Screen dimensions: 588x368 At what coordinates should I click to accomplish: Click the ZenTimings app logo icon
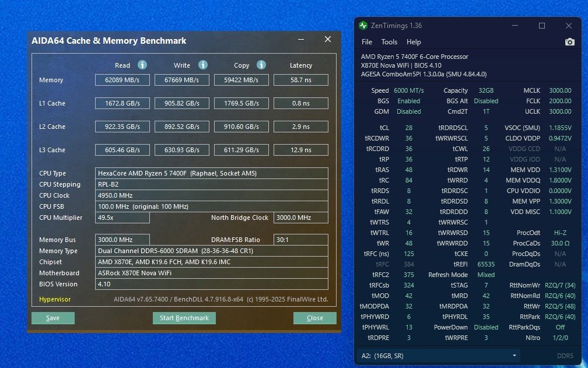coord(363,26)
